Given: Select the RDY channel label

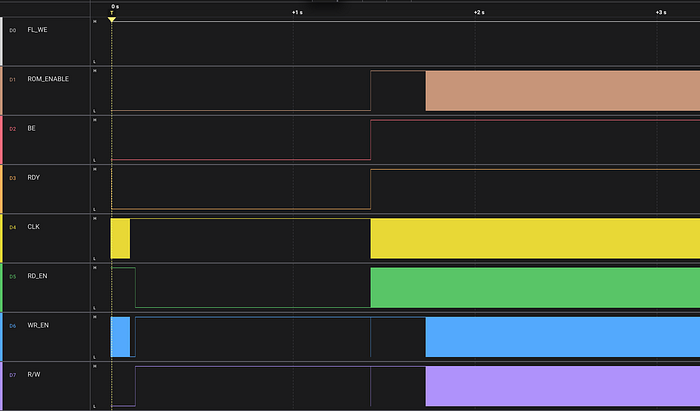Looking at the screenshot, I should (x=33, y=178).
